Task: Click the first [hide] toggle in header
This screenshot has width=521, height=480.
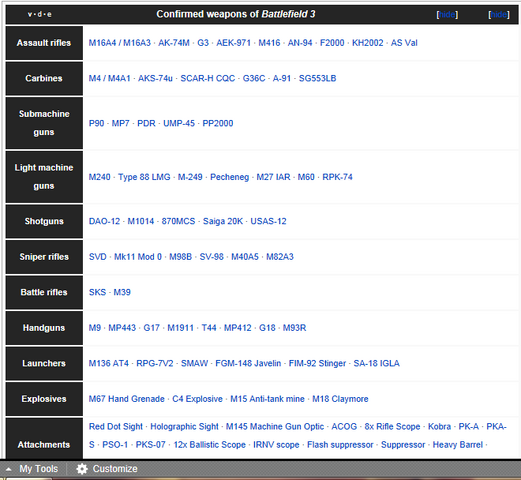Action: tap(447, 14)
